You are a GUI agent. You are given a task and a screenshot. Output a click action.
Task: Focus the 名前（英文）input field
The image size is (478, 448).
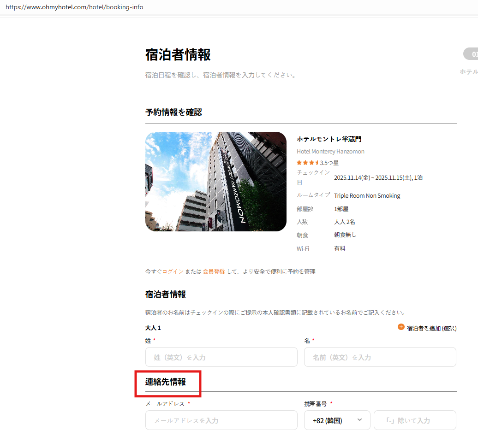(380, 357)
